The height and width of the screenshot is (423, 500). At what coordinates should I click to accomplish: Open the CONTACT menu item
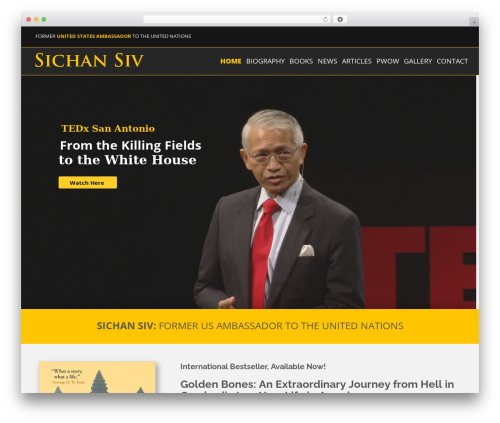[x=452, y=61]
